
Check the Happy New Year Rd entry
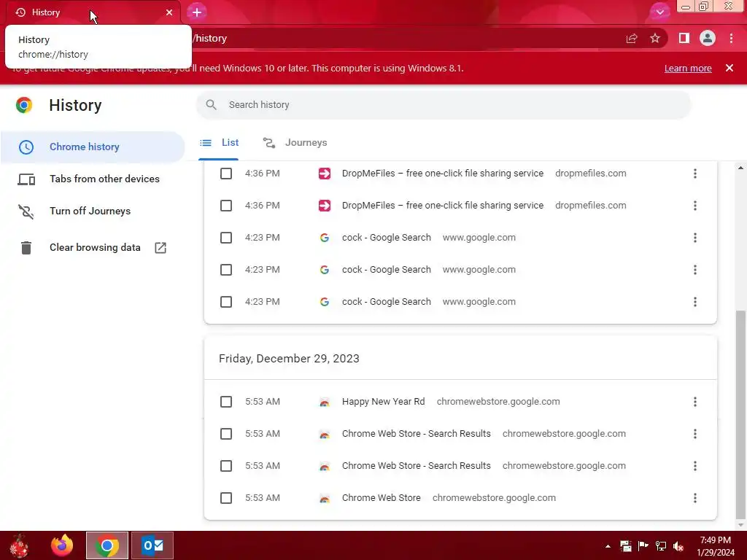click(226, 402)
